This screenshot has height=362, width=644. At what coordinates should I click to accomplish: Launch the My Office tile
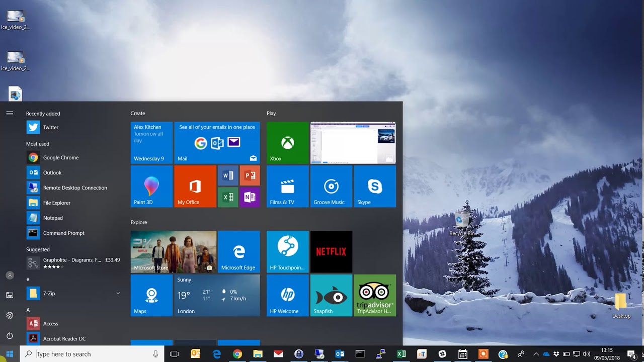[195, 187]
